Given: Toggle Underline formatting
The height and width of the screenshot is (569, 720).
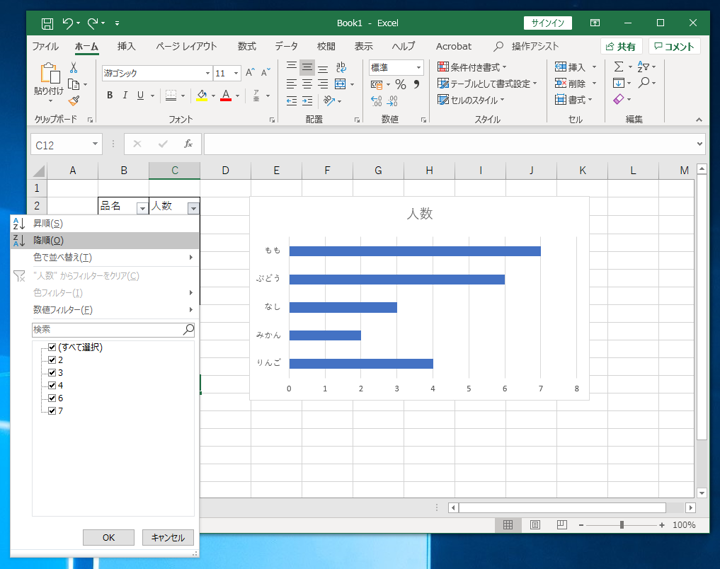Looking at the screenshot, I should coord(141,95).
